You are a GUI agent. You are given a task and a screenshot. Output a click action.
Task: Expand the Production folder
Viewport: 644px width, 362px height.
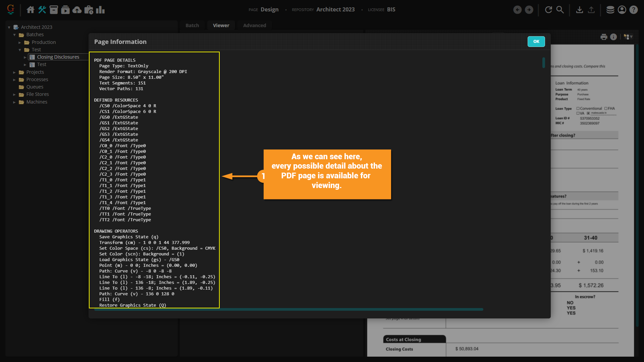coord(20,43)
